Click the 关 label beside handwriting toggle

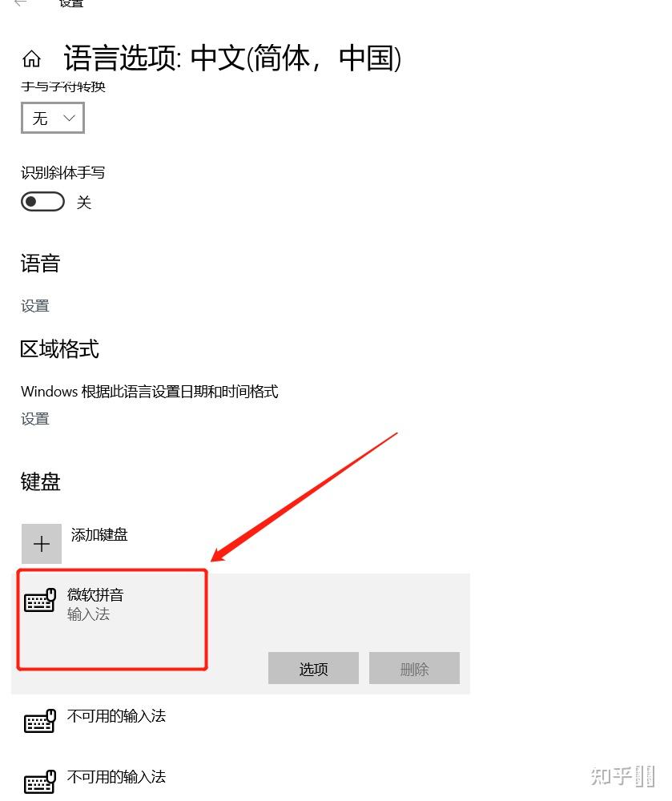(x=84, y=203)
